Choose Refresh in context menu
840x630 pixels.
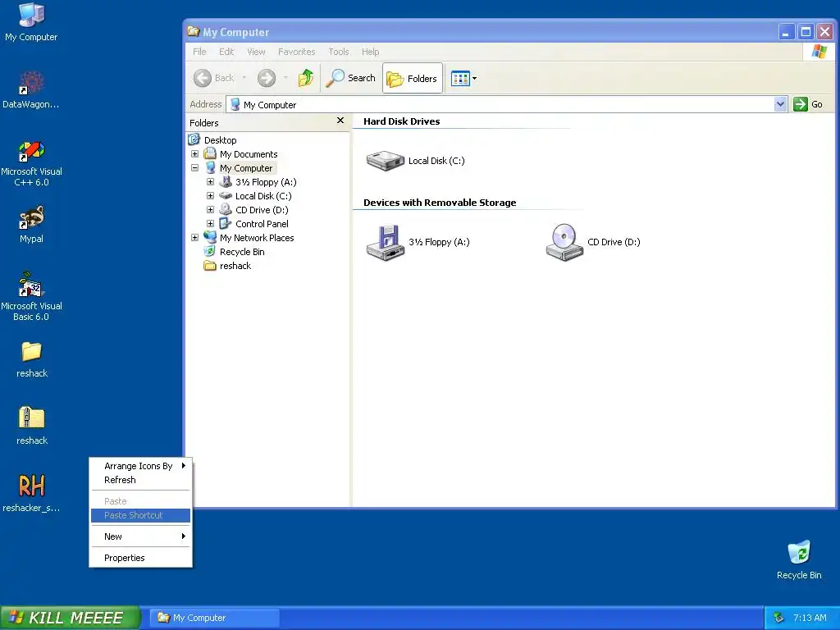tap(140, 480)
